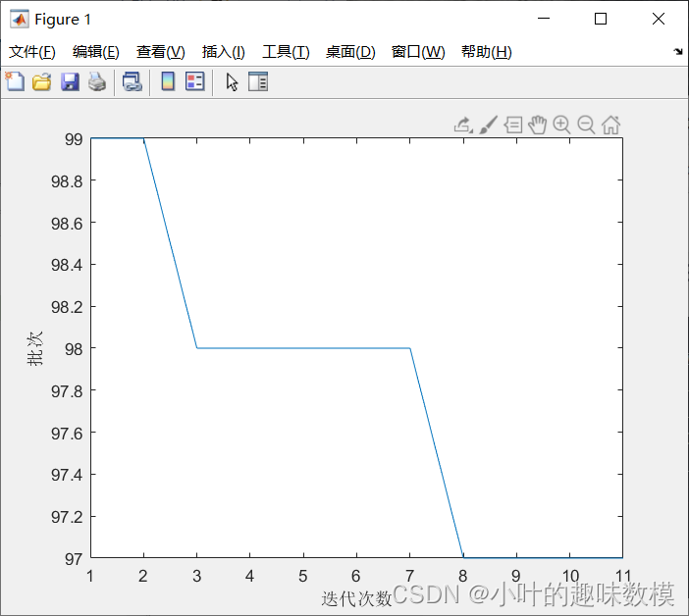Open the 桌面(D) menu
The image size is (689, 616).
(x=350, y=52)
